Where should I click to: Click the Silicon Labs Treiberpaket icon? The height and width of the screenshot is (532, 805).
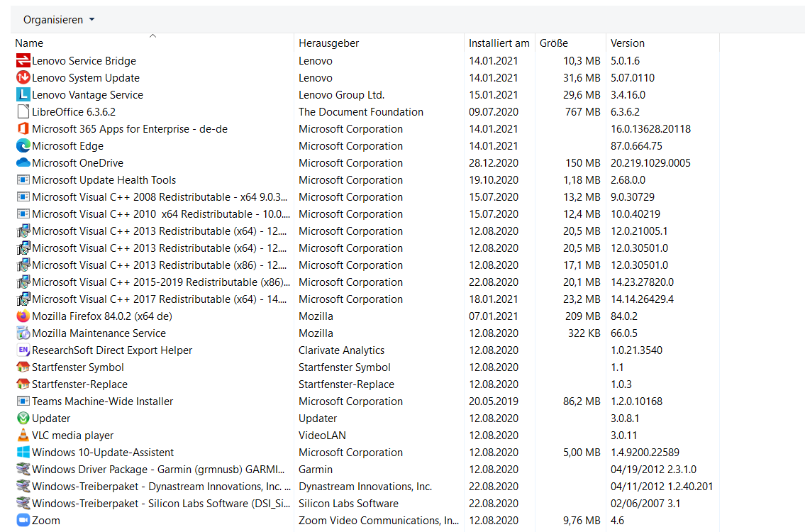pos(23,503)
